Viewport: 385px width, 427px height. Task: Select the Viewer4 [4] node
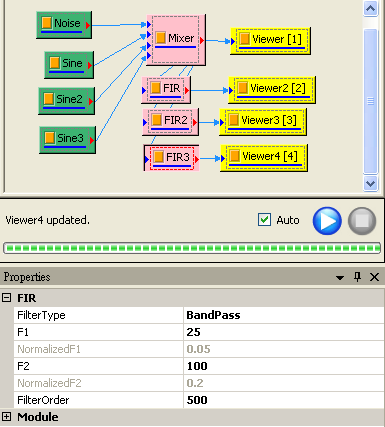coord(264,158)
